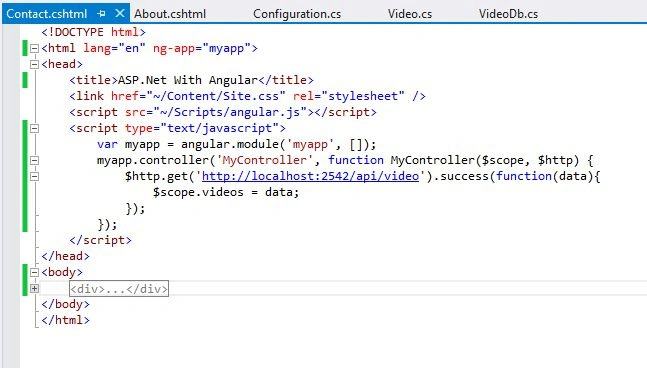Viewport: 647px width, 368px height.
Task: Collapse the script text/javascript block
Action: tap(35, 128)
